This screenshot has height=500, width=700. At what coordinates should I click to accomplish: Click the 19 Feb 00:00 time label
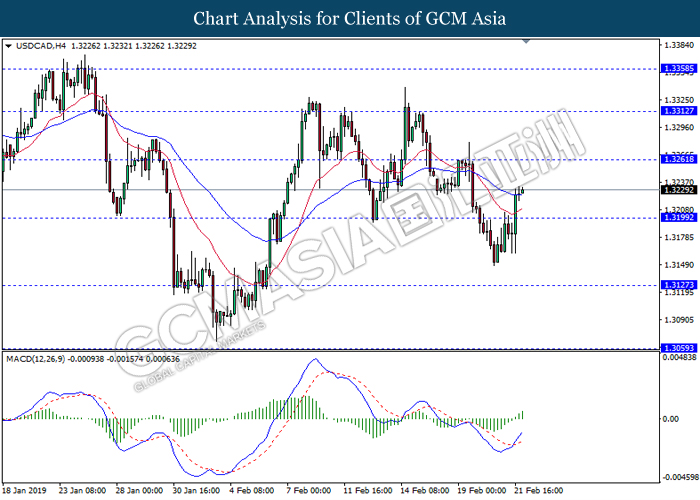(x=482, y=490)
